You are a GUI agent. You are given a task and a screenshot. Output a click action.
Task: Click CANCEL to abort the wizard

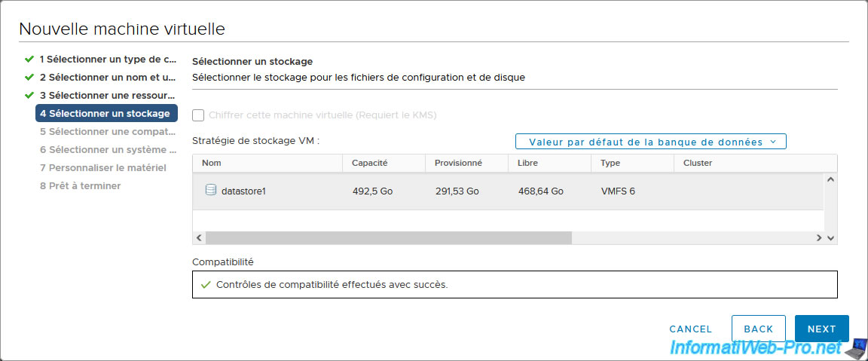pyautogui.click(x=690, y=329)
